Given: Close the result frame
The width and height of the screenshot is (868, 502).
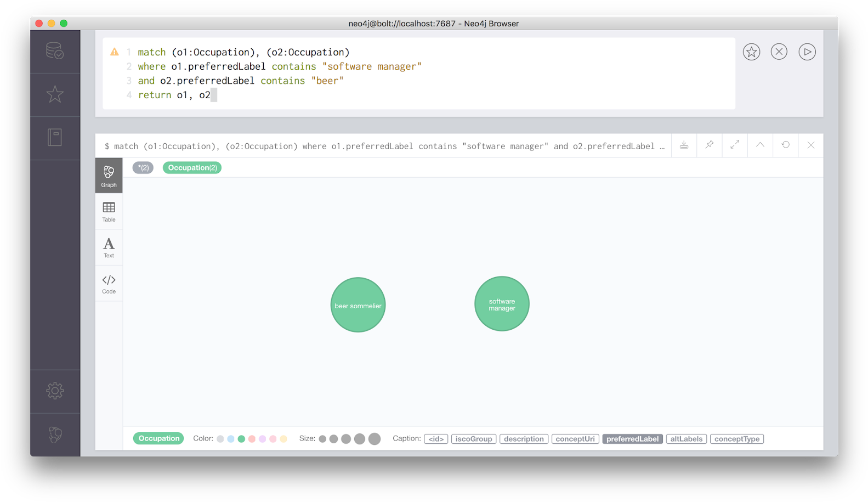Looking at the screenshot, I should (x=811, y=145).
